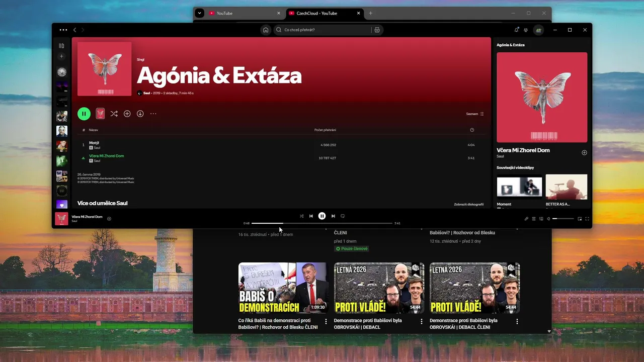Open more options for the album
The width and height of the screenshot is (644, 362).
[x=153, y=114]
